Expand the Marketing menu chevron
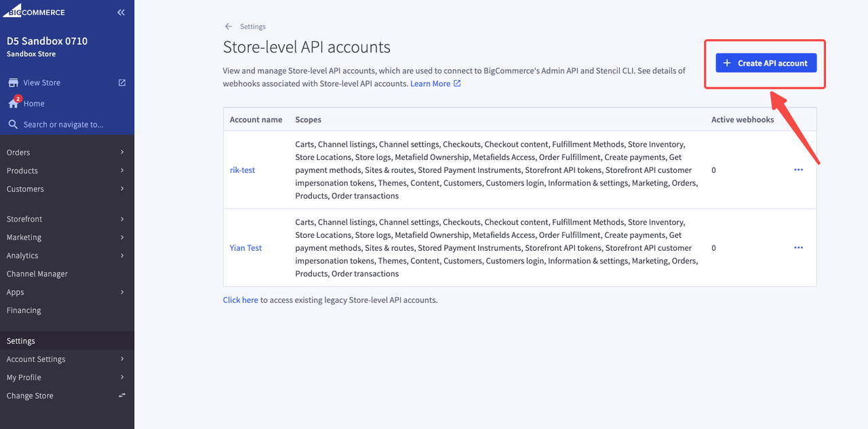The image size is (868, 429). click(x=122, y=237)
